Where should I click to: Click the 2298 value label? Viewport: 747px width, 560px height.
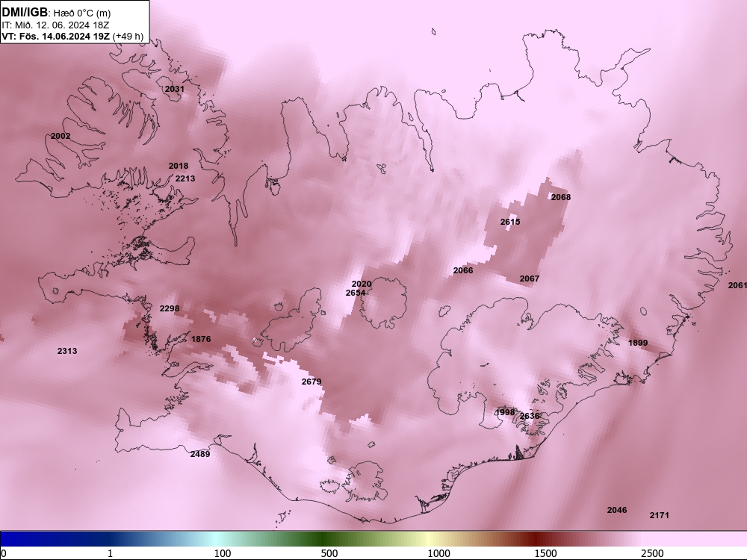[169, 308]
